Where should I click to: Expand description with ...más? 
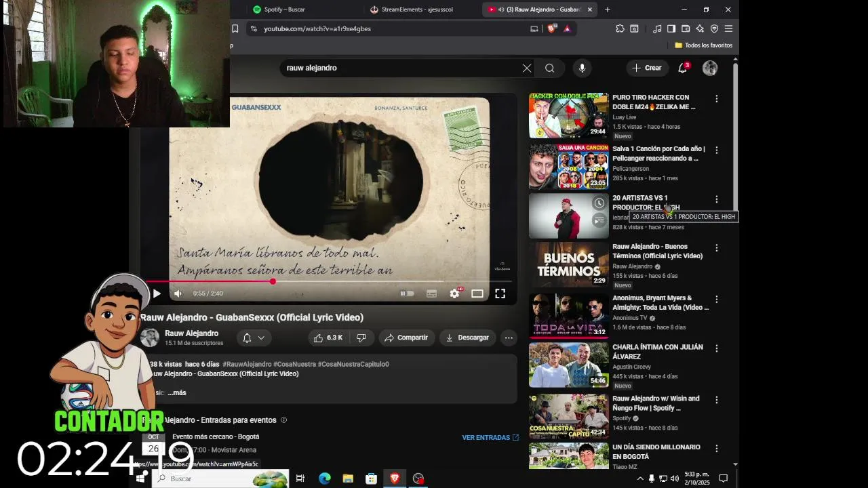[176, 392]
